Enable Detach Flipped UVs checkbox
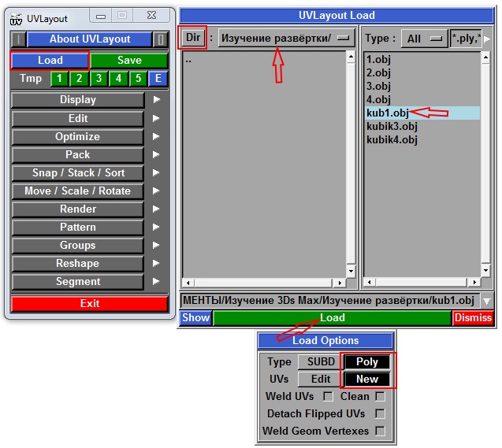 pos(381,414)
